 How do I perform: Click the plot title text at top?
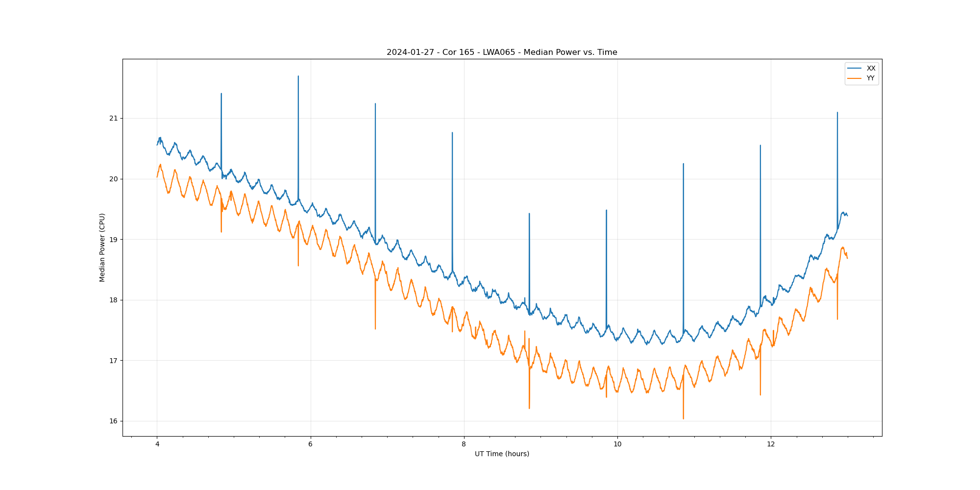(502, 52)
